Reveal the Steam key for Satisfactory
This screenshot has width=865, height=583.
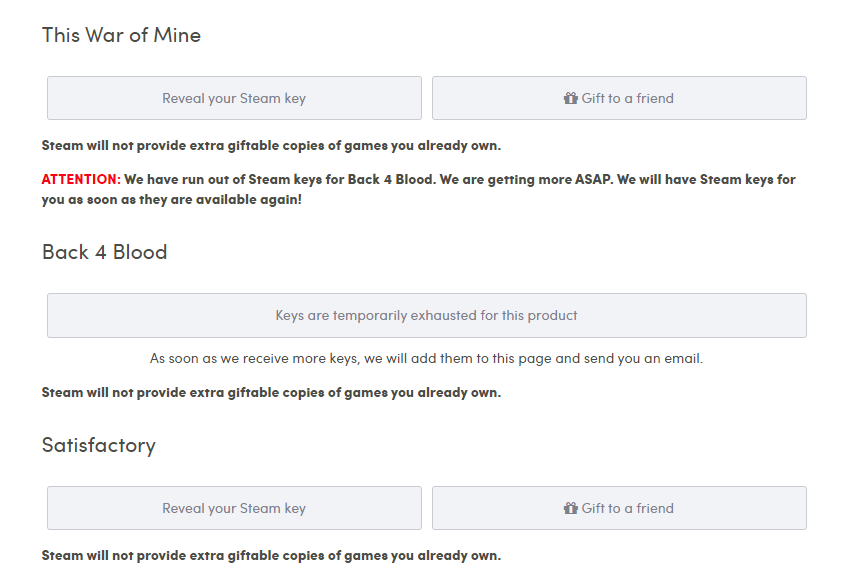pos(234,508)
